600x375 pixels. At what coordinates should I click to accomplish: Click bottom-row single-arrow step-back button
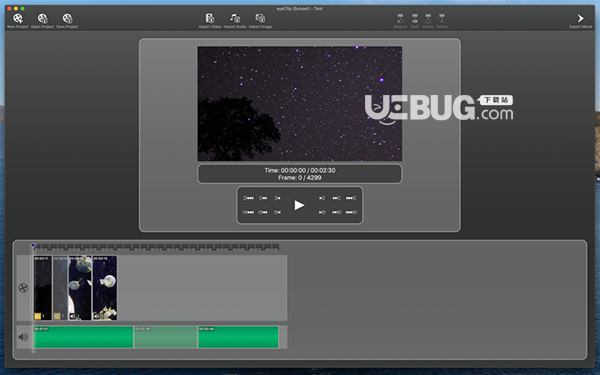click(277, 212)
